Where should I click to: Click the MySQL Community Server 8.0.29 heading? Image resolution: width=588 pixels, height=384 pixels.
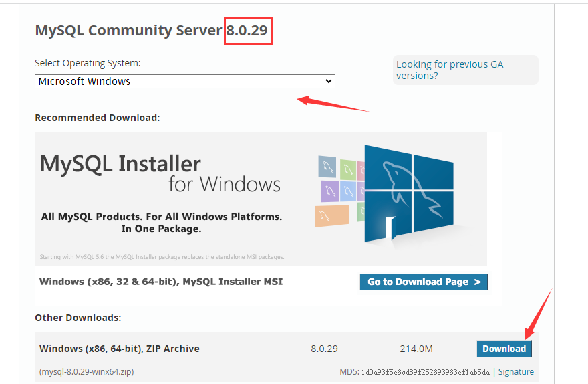point(151,30)
